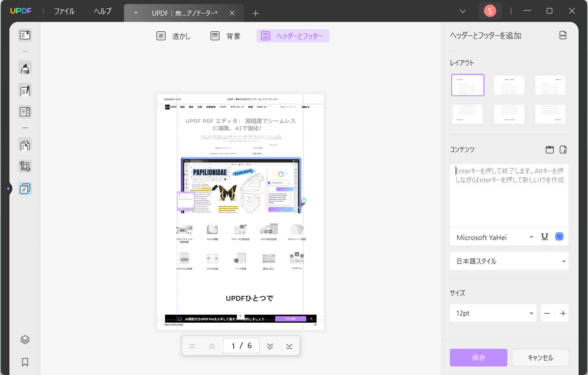This screenshot has height=375, width=588.
Task: Toggle underline text formatting
Action: 544,237
